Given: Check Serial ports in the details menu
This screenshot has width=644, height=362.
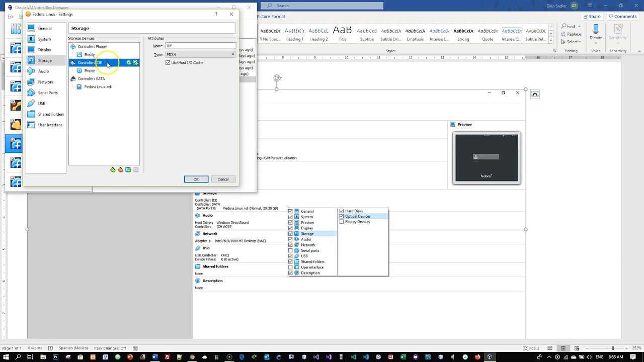Looking at the screenshot, I should click(x=290, y=250).
